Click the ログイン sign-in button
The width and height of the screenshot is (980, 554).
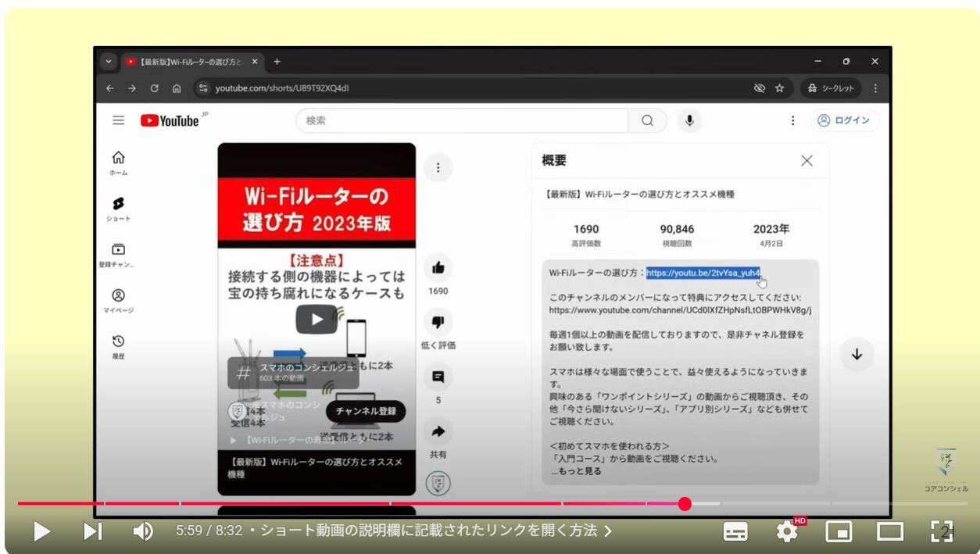[844, 120]
